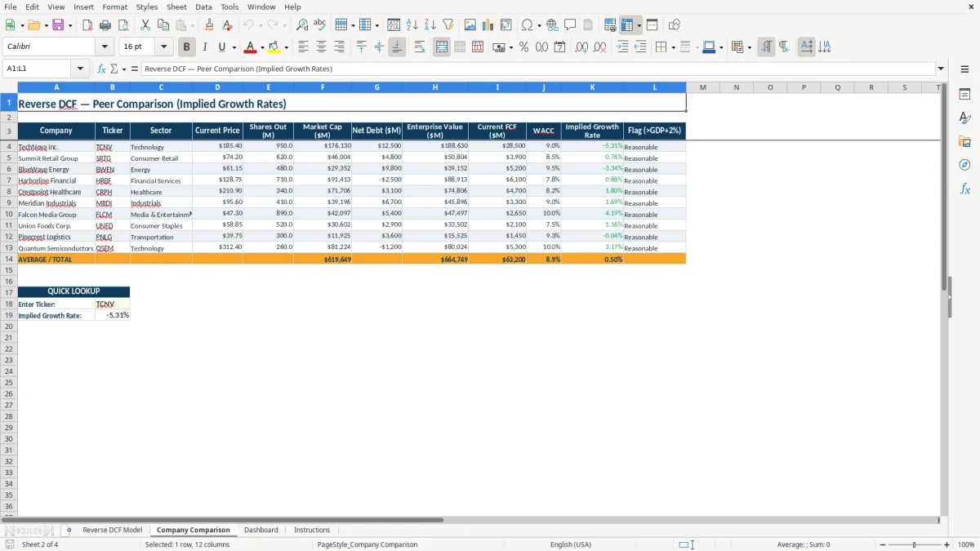Open the Font Name dropdown list
This screenshot has width=980, height=551.
point(105,47)
